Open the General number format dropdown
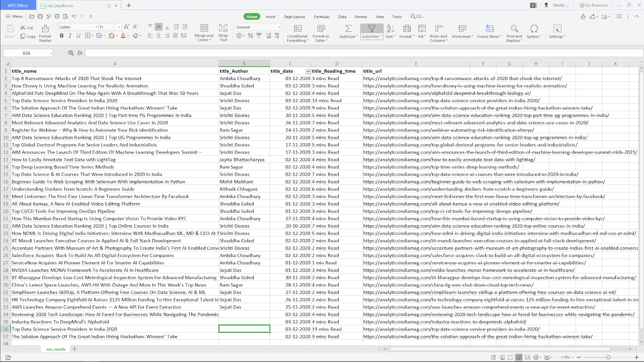Viewport: 644px width, 362px height. 279,27
